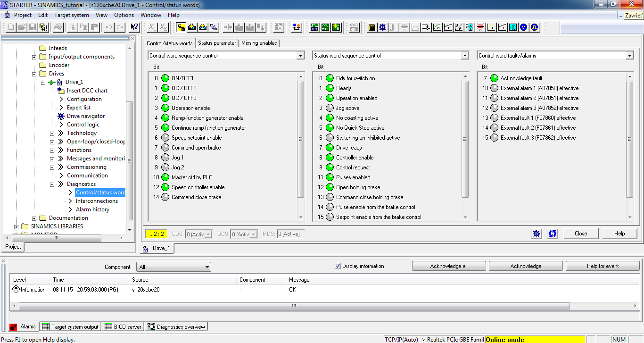Click the Paste clipboard toolbar icon
644x343 pixels.
[94, 27]
